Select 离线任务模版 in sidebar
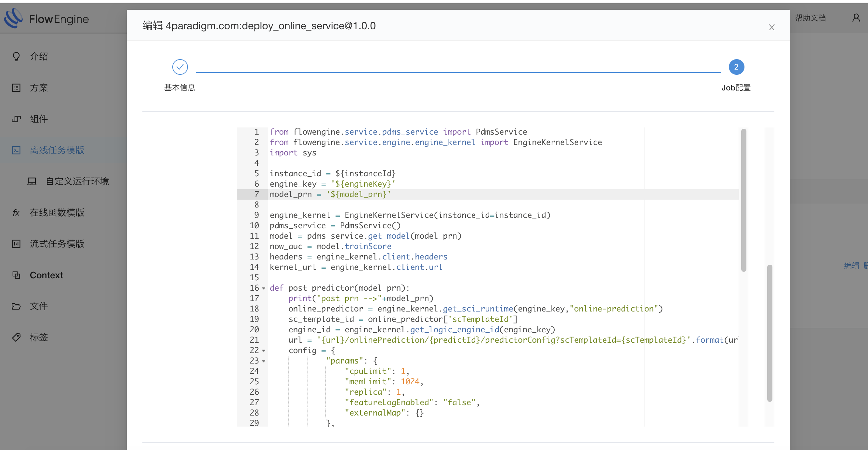This screenshot has width=868, height=450. (x=57, y=150)
